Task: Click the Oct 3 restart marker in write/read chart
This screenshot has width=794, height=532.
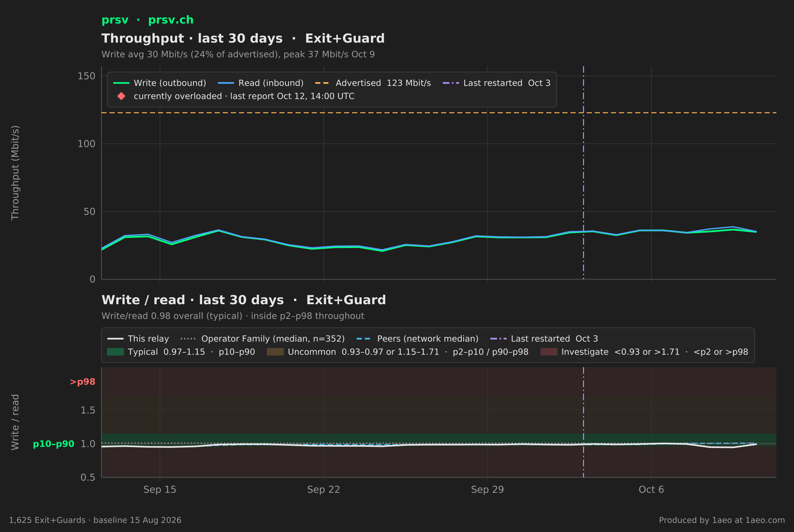Action: coord(583,422)
